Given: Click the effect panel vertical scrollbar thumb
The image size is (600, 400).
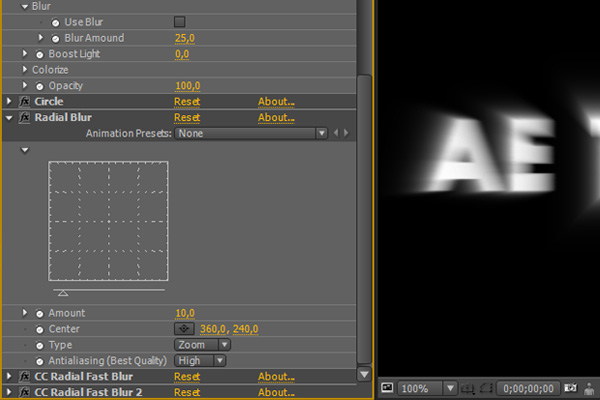Looking at the screenshot, I should click(x=364, y=219).
